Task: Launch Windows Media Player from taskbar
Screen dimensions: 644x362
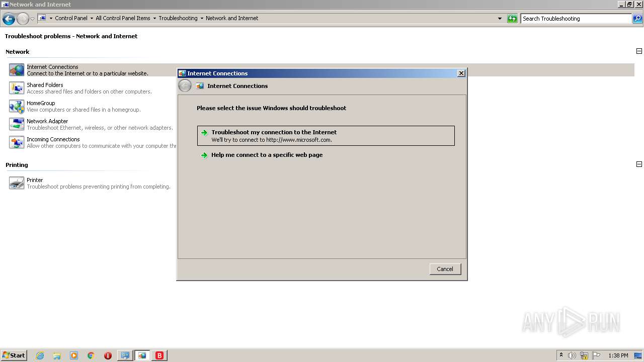Action: pos(74,355)
